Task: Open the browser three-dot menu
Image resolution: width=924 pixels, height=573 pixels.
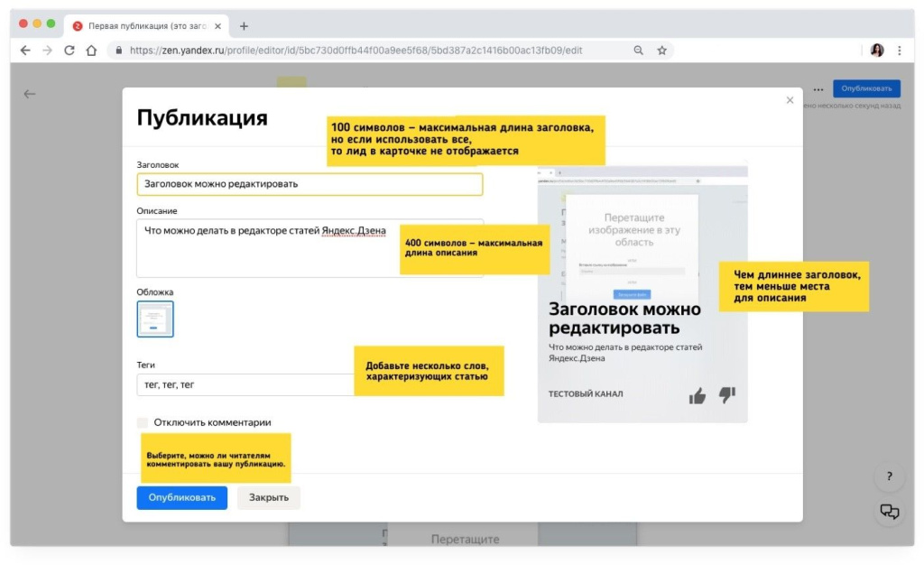Action: (900, 51)
